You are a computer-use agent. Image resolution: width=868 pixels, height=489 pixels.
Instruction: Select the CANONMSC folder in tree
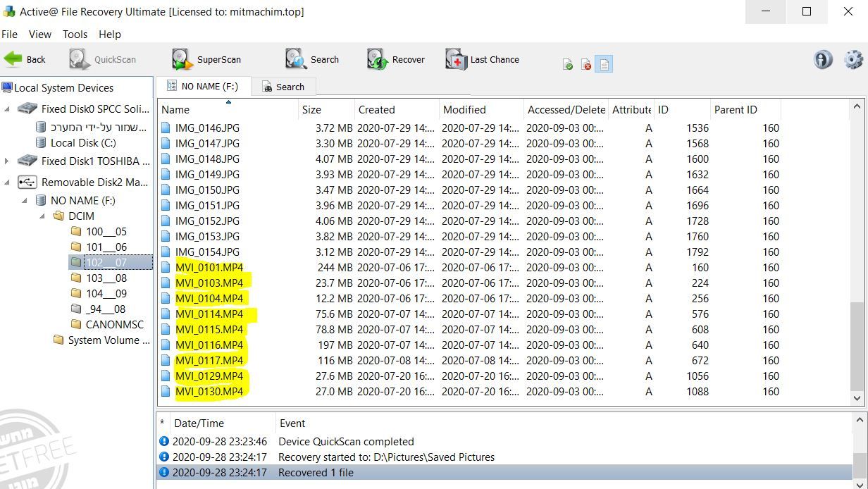114,324
